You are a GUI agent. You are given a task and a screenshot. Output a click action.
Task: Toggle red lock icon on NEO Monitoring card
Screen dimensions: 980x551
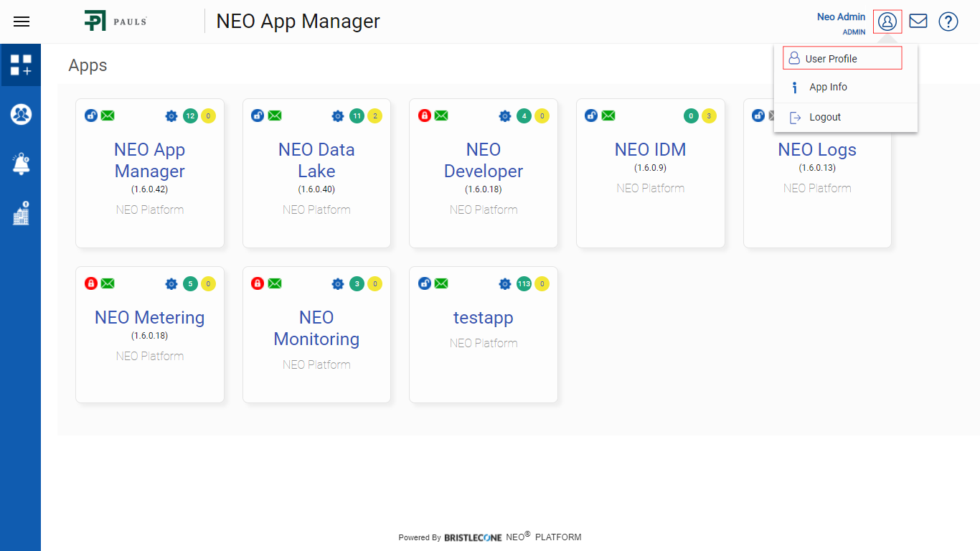tap(258, 283)
